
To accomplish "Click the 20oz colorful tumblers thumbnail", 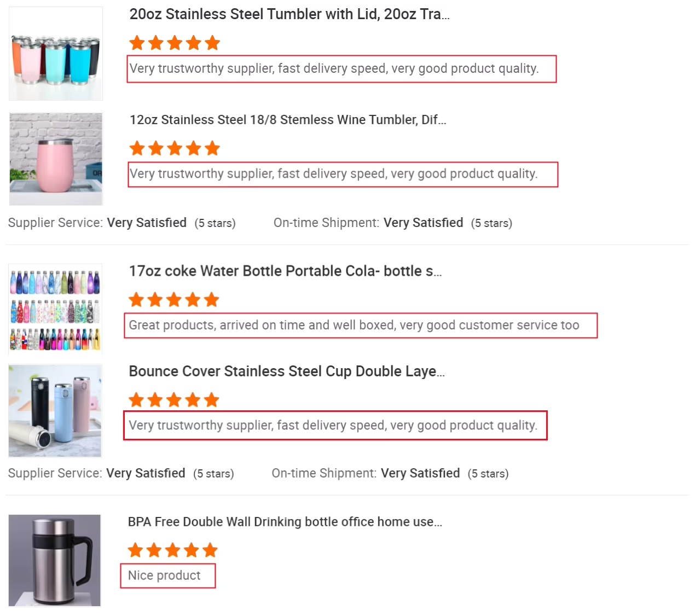I will click(56, 54).
